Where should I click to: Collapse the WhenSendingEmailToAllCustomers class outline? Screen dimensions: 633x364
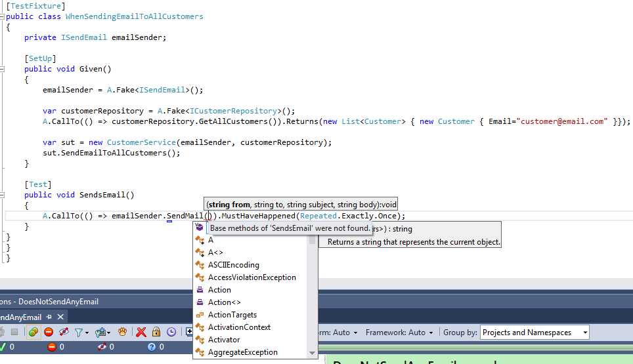pos(2,17)
